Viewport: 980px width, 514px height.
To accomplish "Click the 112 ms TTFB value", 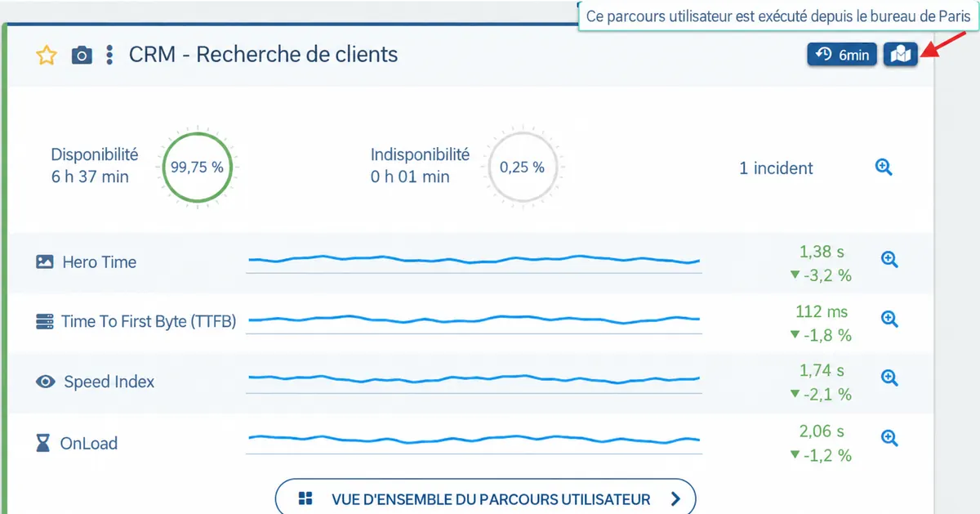I will [822, 311].
